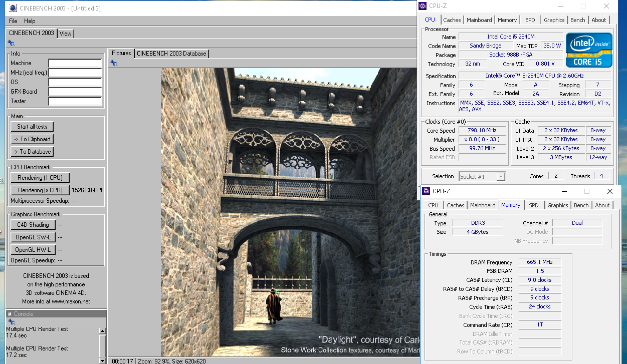Click the MHz (real freq.) input field
627x364 pixels.
tap(75, 73)
